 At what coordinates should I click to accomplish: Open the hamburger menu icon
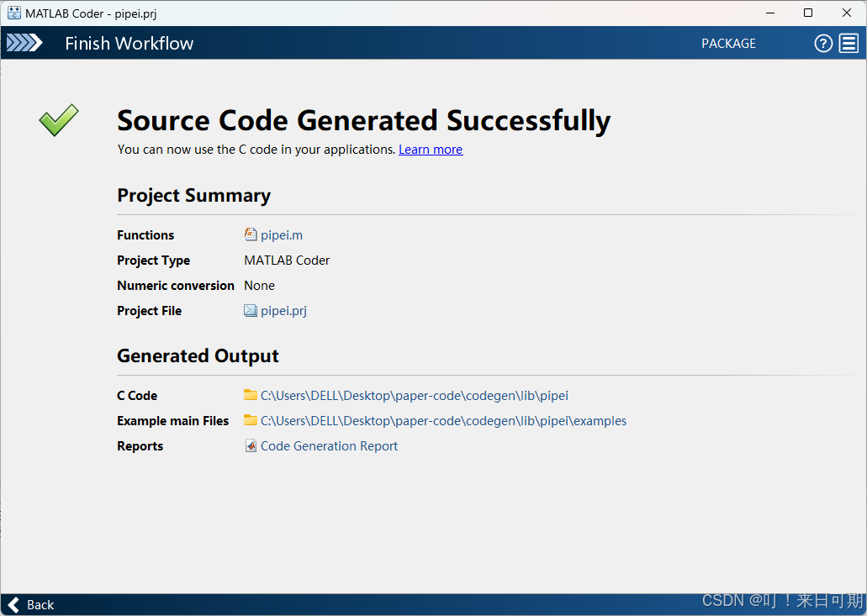coord(848,43)
